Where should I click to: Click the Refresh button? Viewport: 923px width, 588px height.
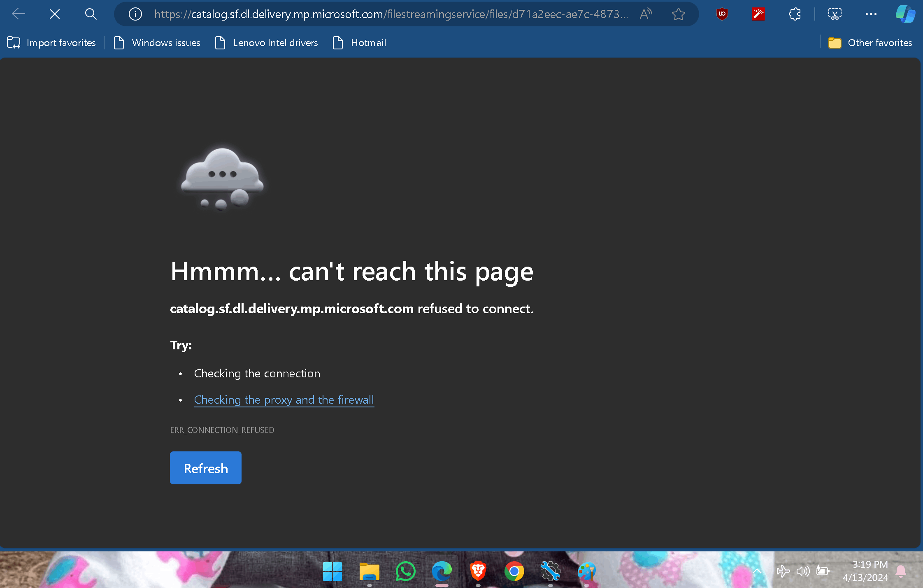pyautogui.click(x=205, y=468)
